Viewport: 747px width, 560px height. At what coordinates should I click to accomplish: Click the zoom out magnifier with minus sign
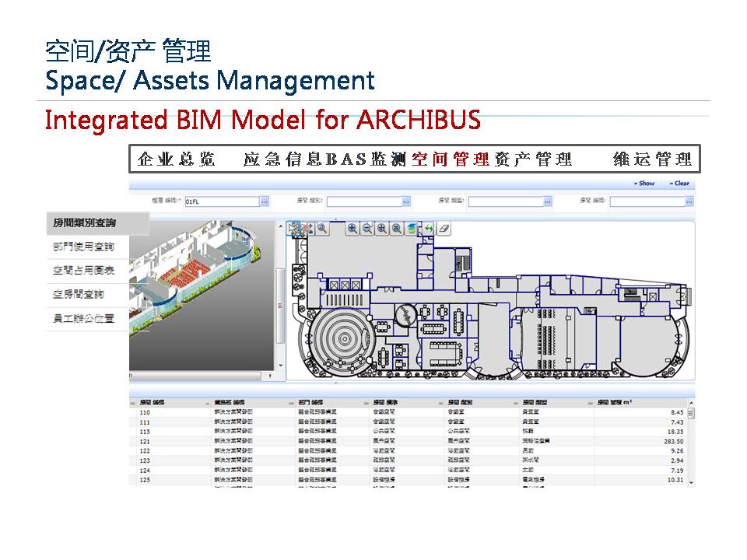click(x=366, y=229)
